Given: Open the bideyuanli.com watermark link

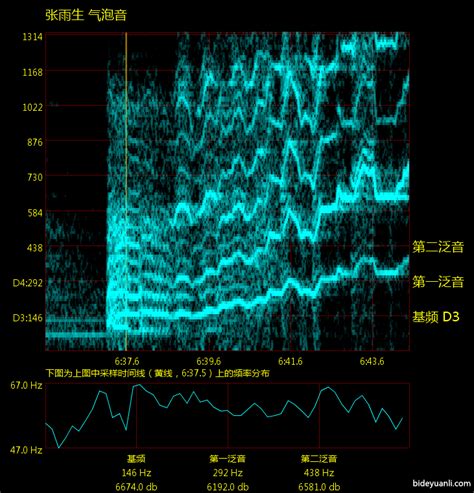Looking at the screenshot, I should tap(441, 483).
